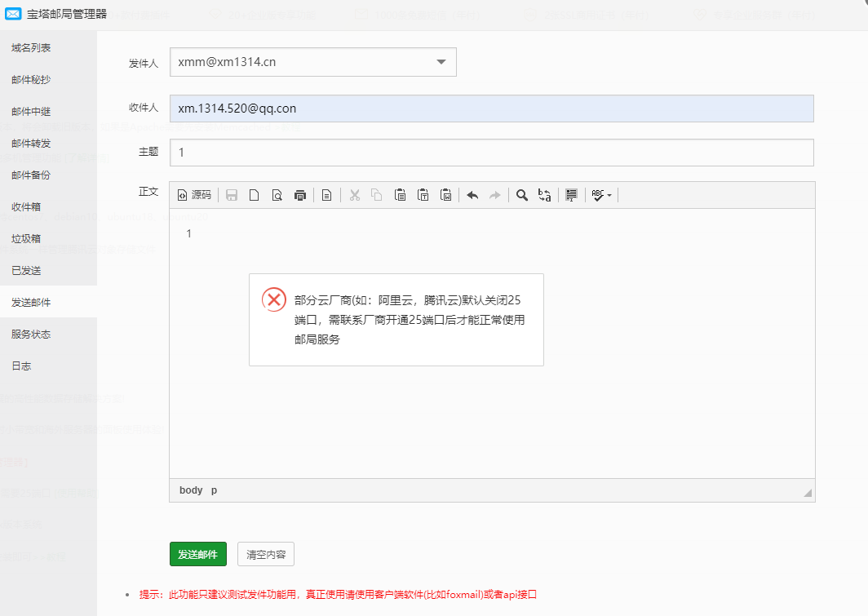Click the red 提示 hint text
Image resolution: width=868 pixels, height=616 pixels.
(x=339, y=595)
